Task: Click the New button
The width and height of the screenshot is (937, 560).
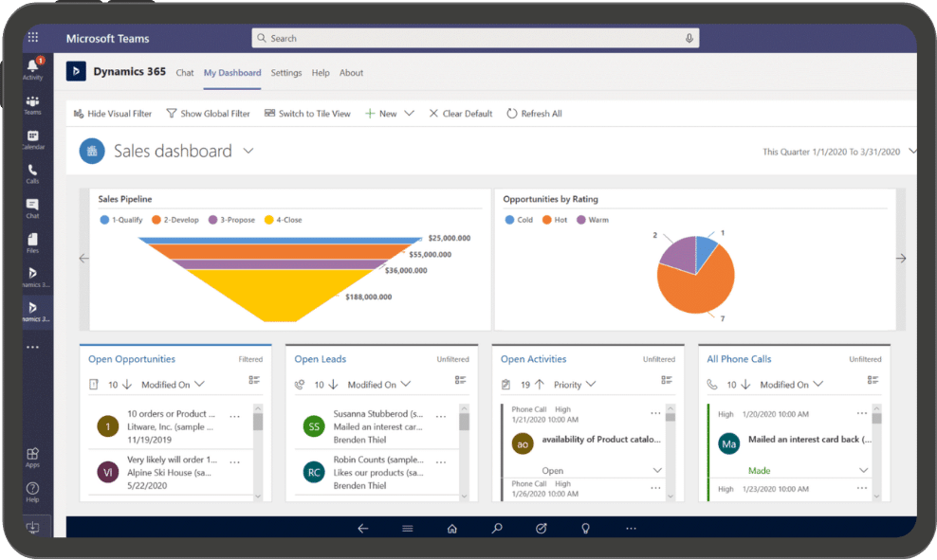Action: (381, 114)
